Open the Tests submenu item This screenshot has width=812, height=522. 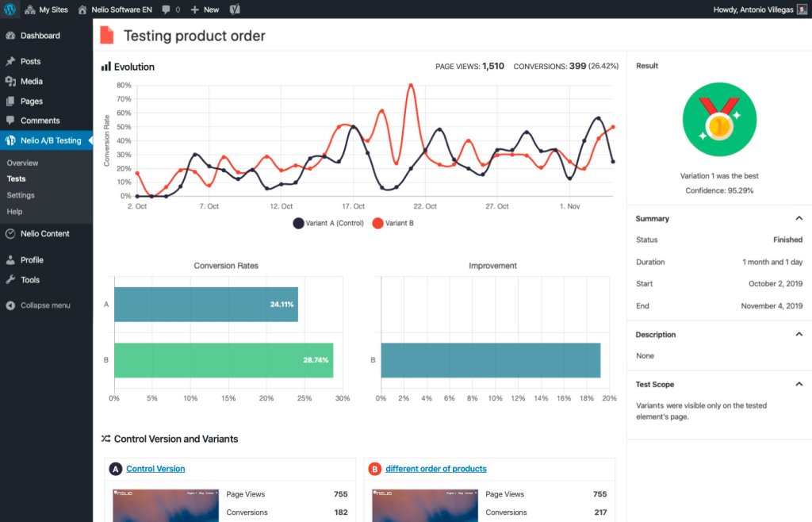[x=16, y=178]
